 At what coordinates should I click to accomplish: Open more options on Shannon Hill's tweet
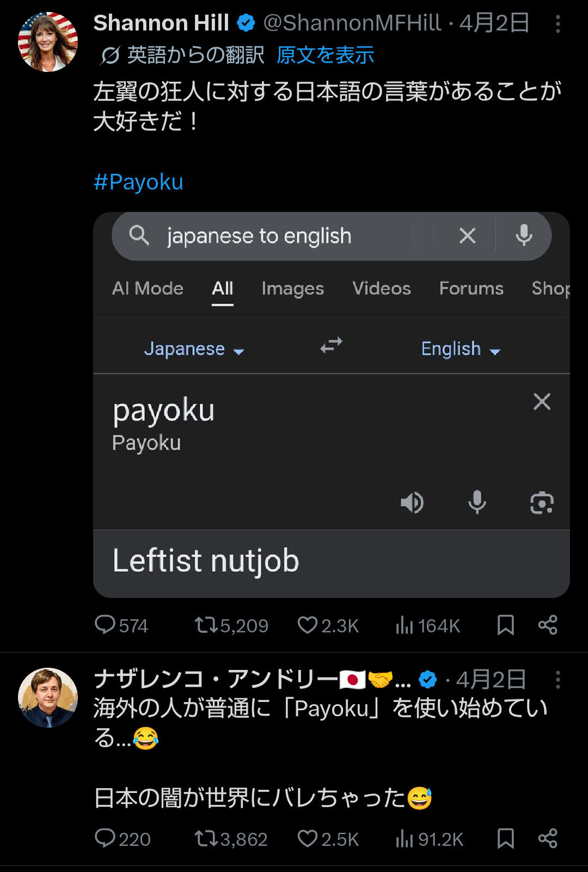coord(558,24)
